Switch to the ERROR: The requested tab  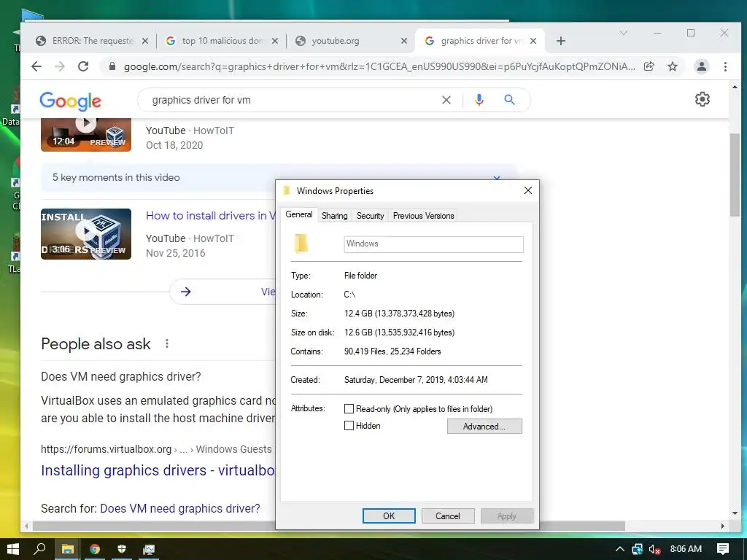(x=93, y=41)
